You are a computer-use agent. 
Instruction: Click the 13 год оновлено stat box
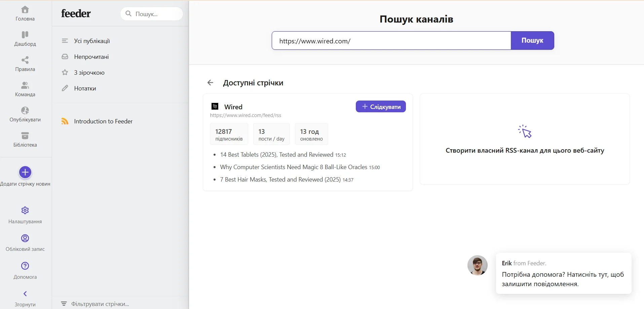click(311, 134)
